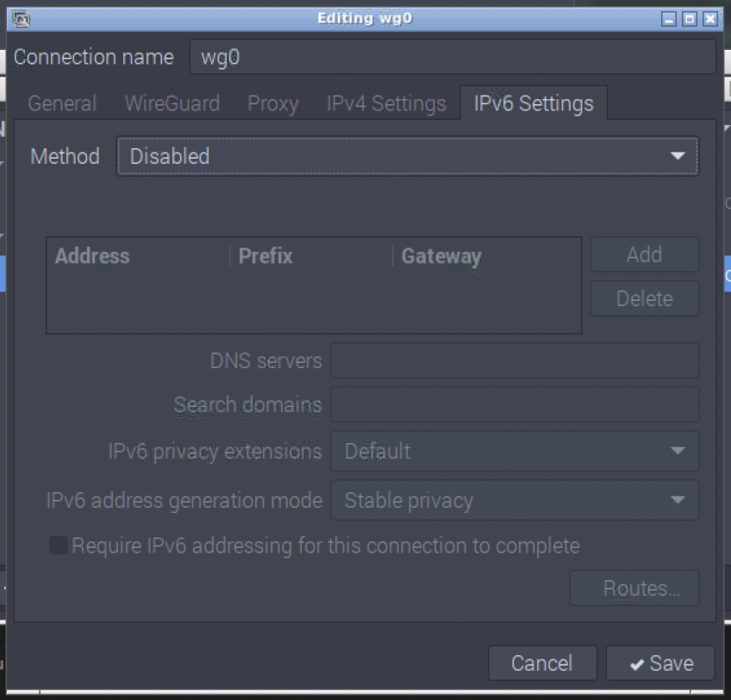Screen dimensions: 731x700
Task: Open the Method dropdown arrow
Action: pyautogui.click(x=678, y=156)
